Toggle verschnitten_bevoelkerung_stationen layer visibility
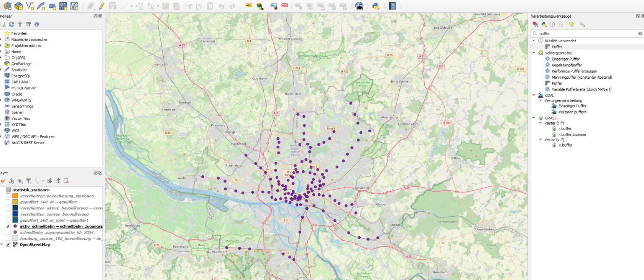The height and width of the screenshot is (280, 644). (8, 196)
